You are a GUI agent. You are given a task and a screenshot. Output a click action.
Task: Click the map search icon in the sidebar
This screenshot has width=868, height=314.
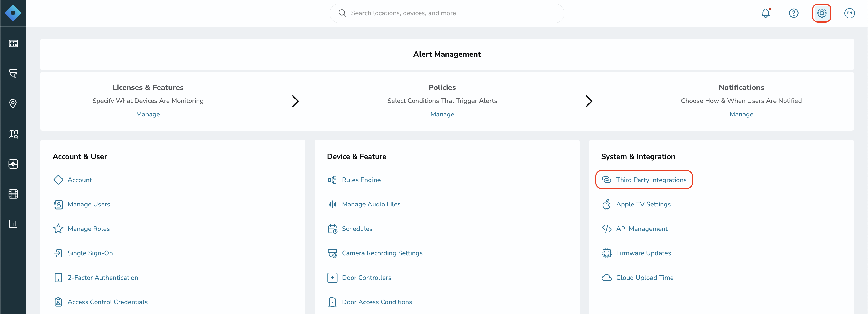(13, 134)
